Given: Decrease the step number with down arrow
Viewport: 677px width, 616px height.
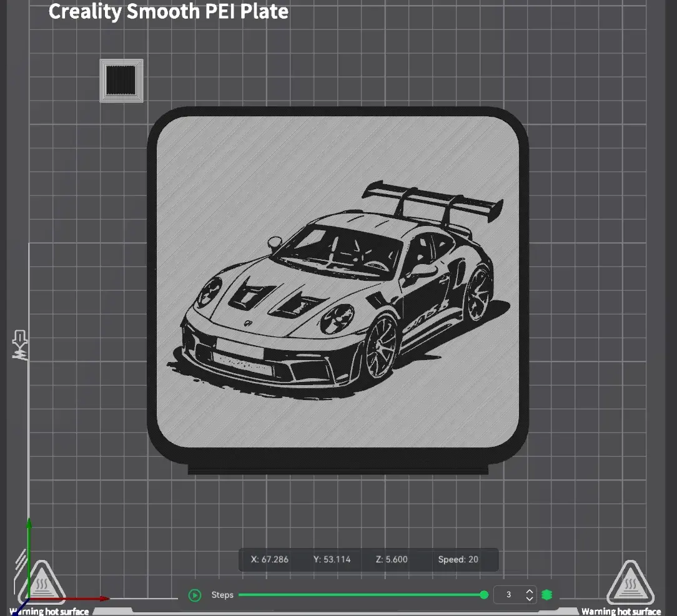Looking at the screenshot, I should pyautogui.click(x=530, y=599).
